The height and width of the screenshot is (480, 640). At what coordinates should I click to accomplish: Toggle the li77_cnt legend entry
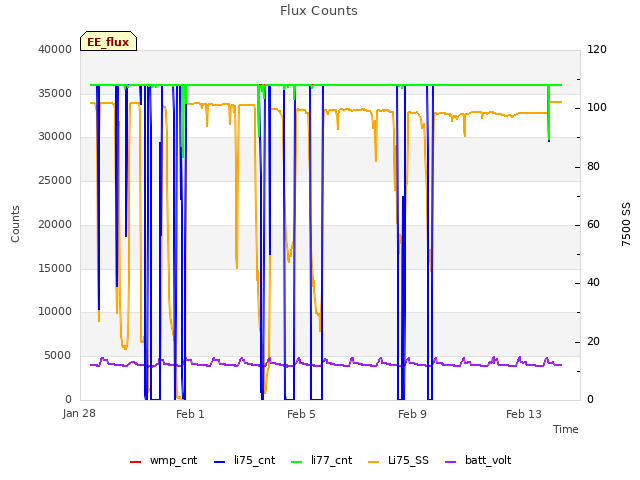click(322, 461)
